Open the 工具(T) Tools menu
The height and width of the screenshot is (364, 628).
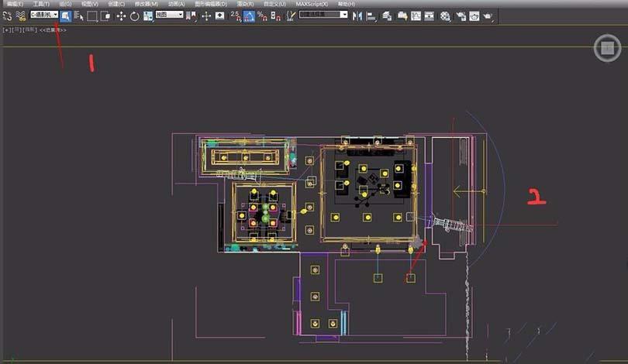pos(41,4)
